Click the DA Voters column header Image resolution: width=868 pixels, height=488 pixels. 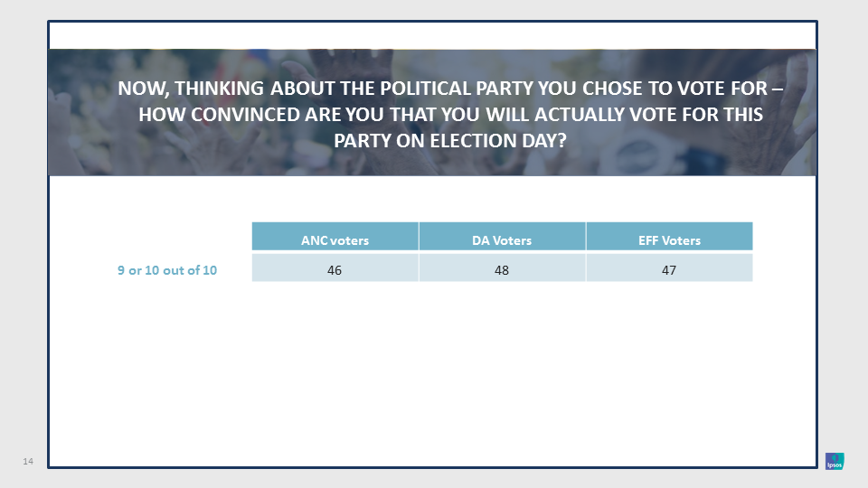coord(502,237)
